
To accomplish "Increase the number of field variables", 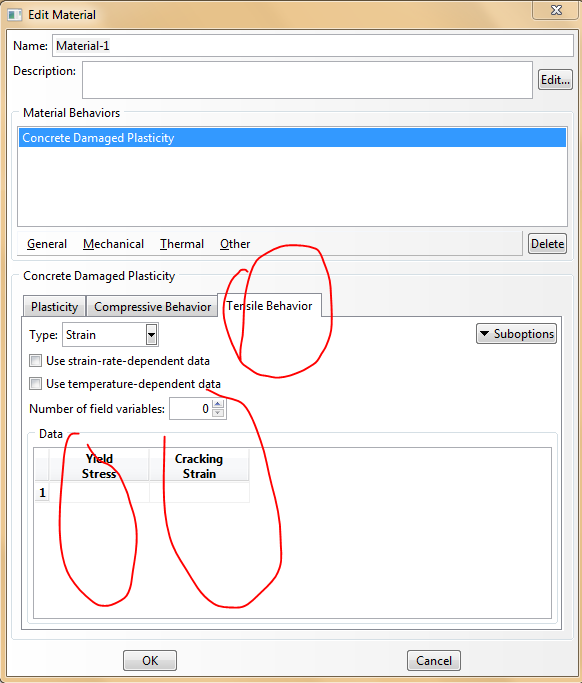I will point(218,404).
